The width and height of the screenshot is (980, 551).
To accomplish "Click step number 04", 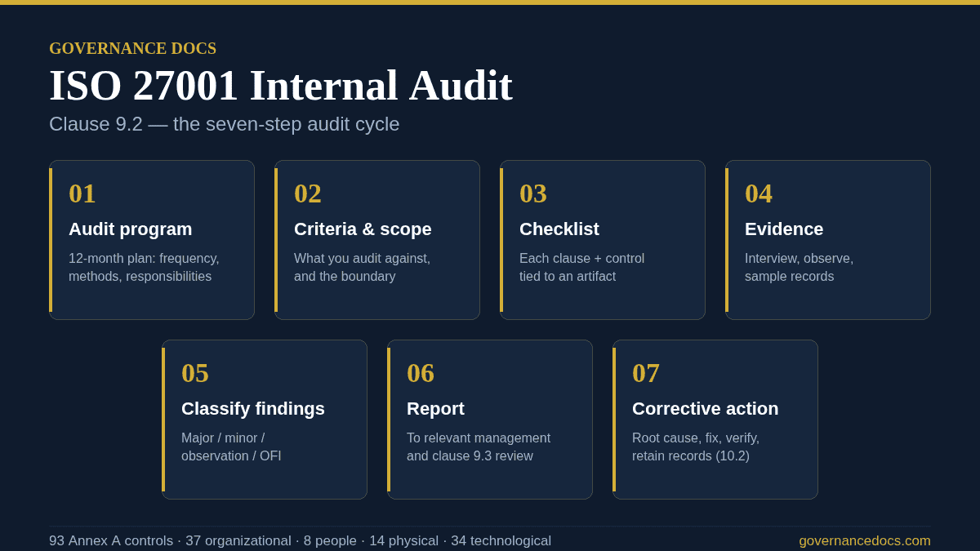I will 759,193.
